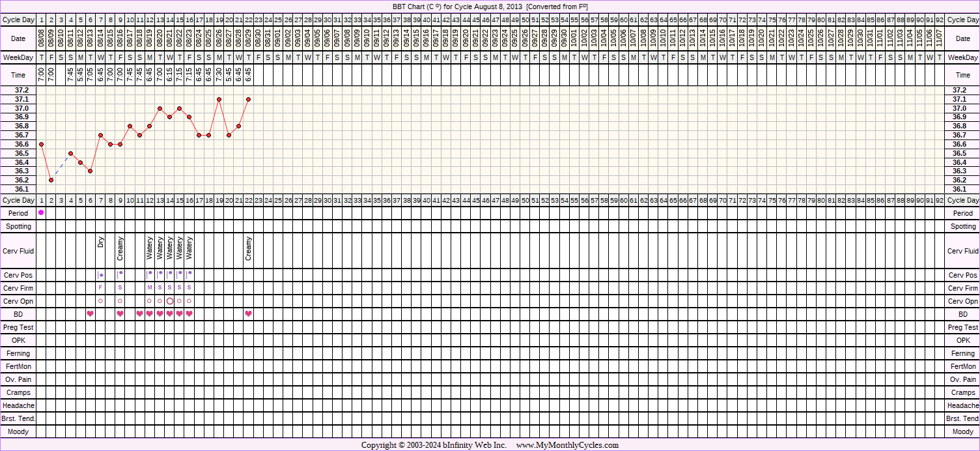Select the Cerv Opn circle on cycle day 9
This screenshot has width=980, height=451.
point(120,301)
